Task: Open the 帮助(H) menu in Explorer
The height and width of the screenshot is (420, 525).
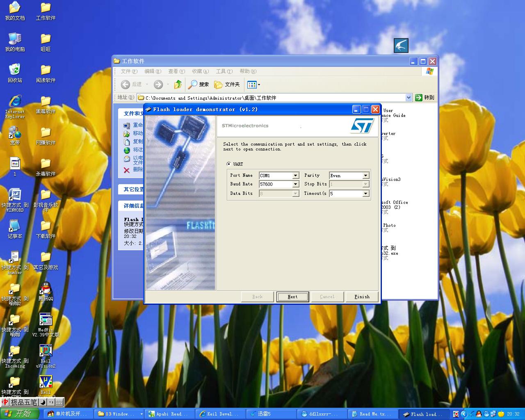Action: (x=248, y=71)
